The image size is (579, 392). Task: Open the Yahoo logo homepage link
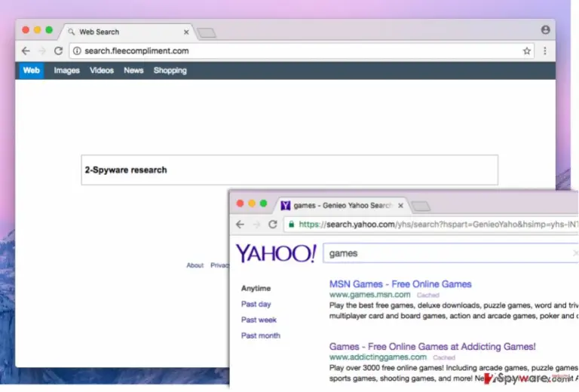(276, 253)
